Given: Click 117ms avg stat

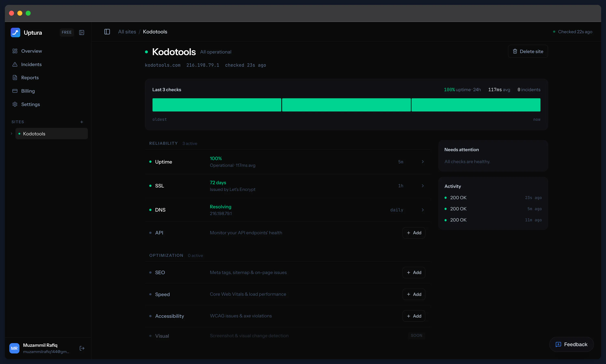Looking at the screenshot, I should (x=499, y=90).
